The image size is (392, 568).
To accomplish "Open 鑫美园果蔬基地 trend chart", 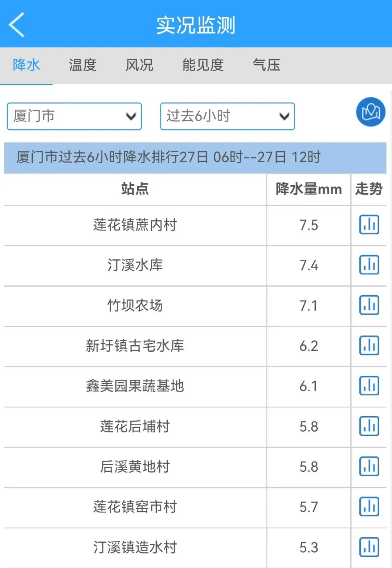I will coord(368,386).
